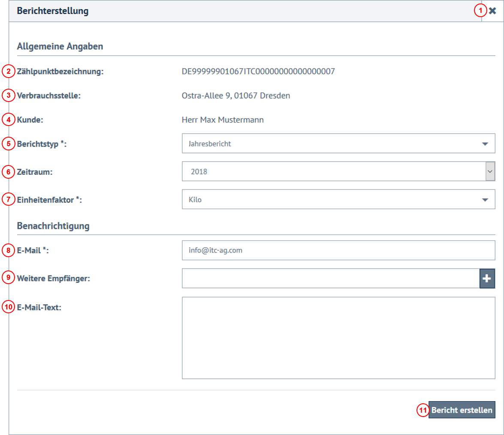Click the red marker number 5
504x435 pixels.
point(9,144)
